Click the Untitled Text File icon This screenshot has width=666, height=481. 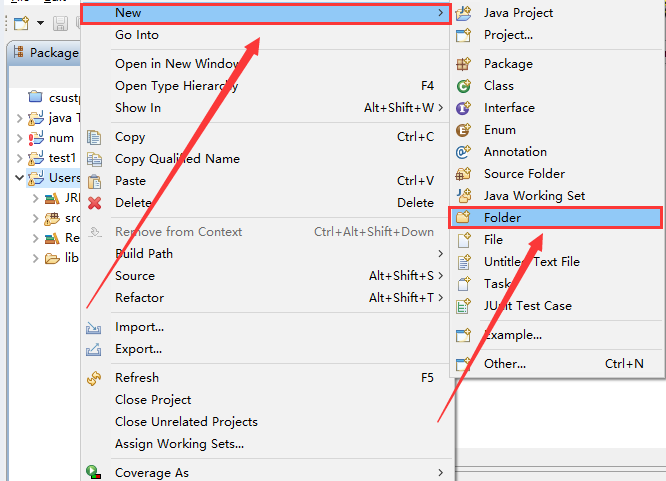click(x=463, y=262)
